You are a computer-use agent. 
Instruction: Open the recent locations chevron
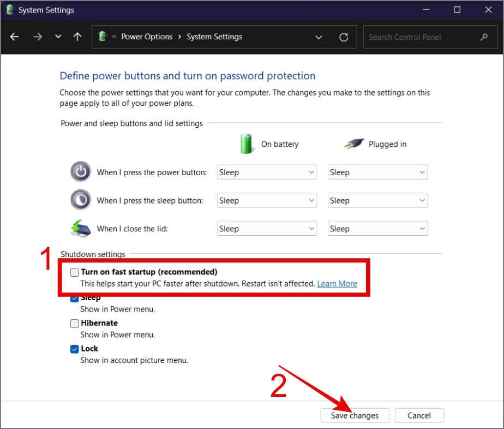coord(58,37)
